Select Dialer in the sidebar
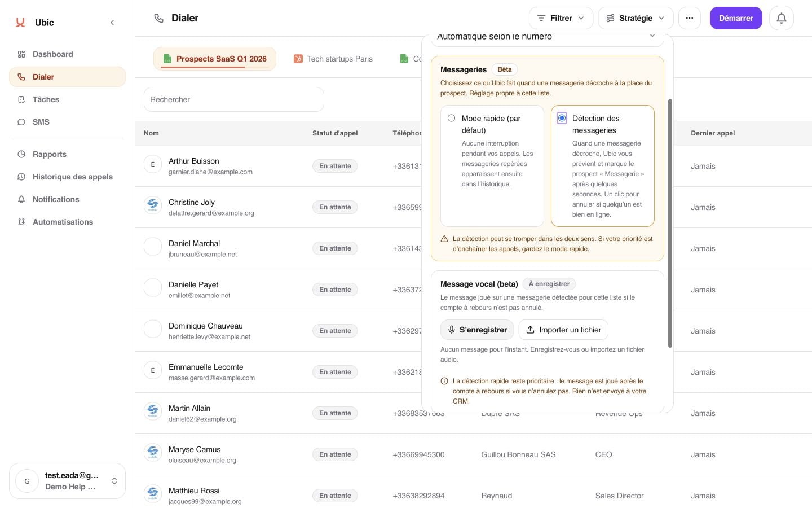 tap(67, 77)
